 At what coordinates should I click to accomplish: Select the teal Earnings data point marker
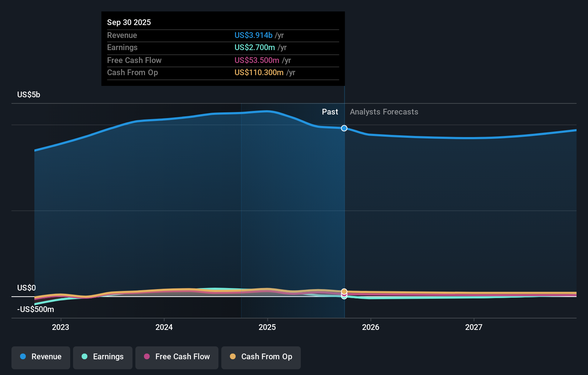344,297
